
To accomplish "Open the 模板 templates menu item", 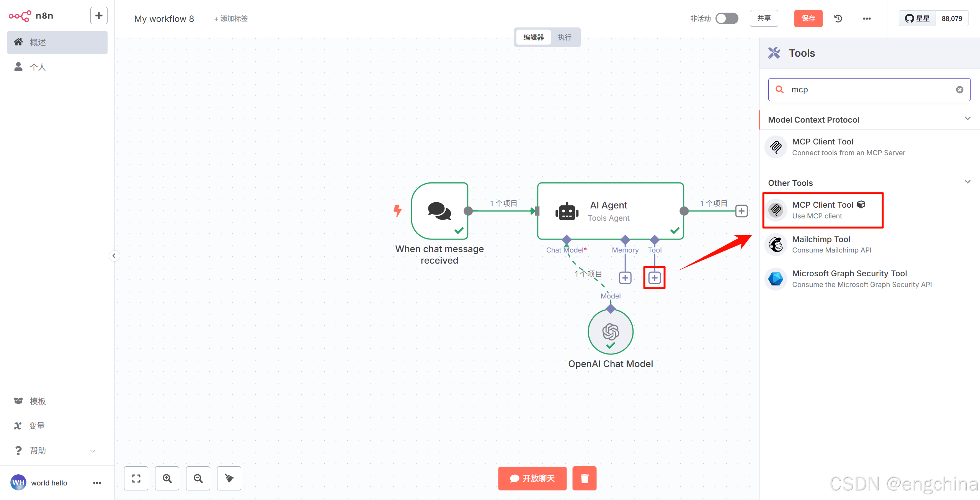I will point(38,401).
